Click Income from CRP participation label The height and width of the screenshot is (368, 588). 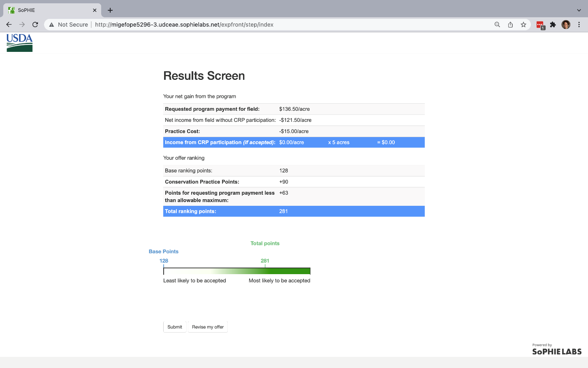(x=220, y=142)
